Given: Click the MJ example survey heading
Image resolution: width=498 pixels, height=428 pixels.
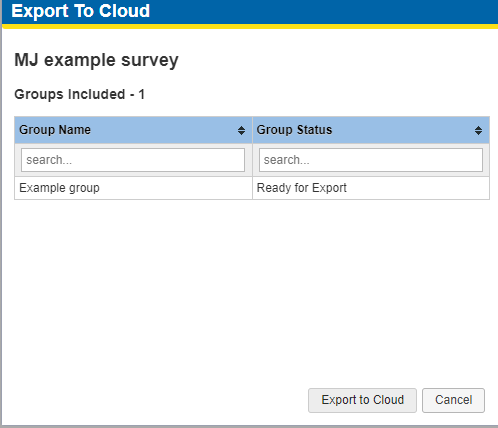Looking at the screenshot, I should (x=96, y=60).
